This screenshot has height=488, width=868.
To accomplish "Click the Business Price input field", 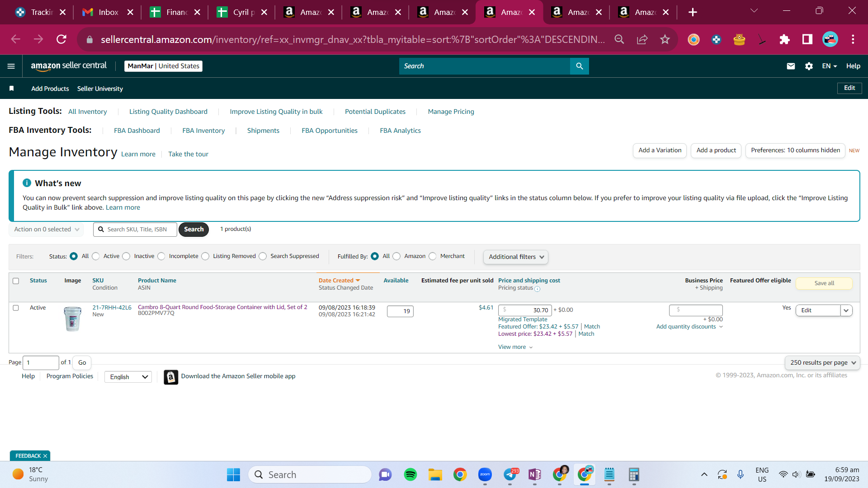I will point(696,310).
